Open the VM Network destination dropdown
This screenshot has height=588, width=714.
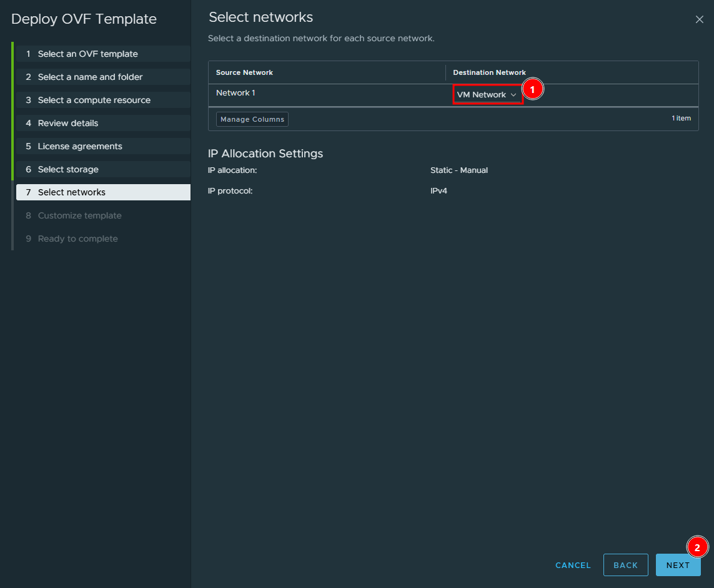coord(487,95)
